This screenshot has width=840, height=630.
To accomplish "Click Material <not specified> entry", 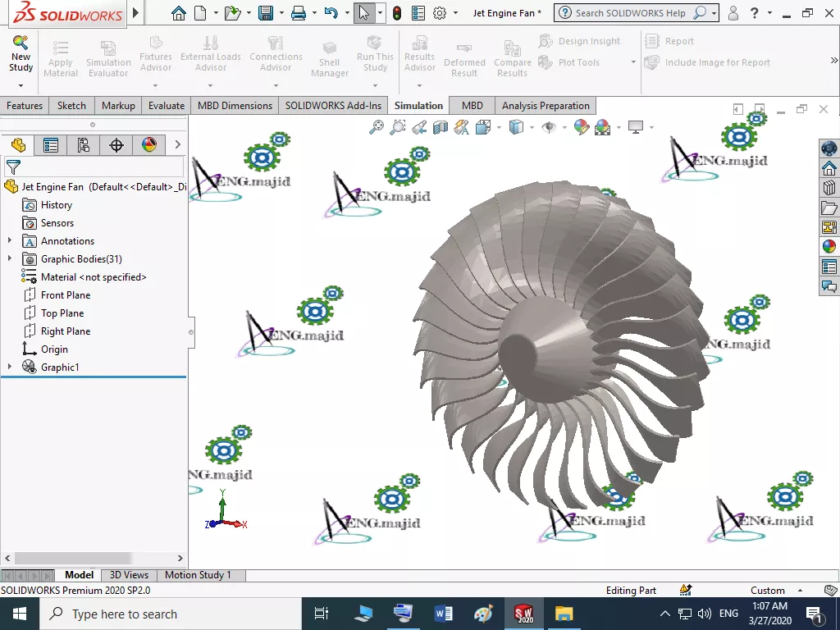I will pos(94,277).
